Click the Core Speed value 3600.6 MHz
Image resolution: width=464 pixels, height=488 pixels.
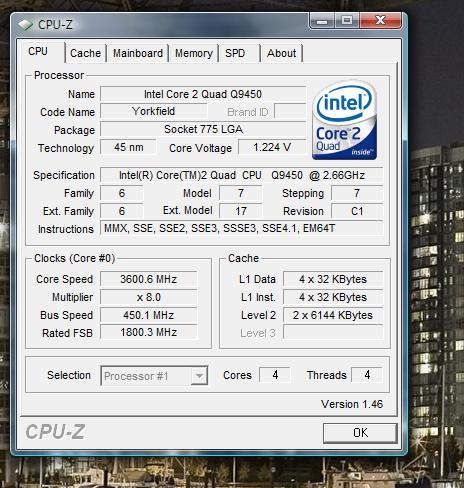(x=149, y=279)
